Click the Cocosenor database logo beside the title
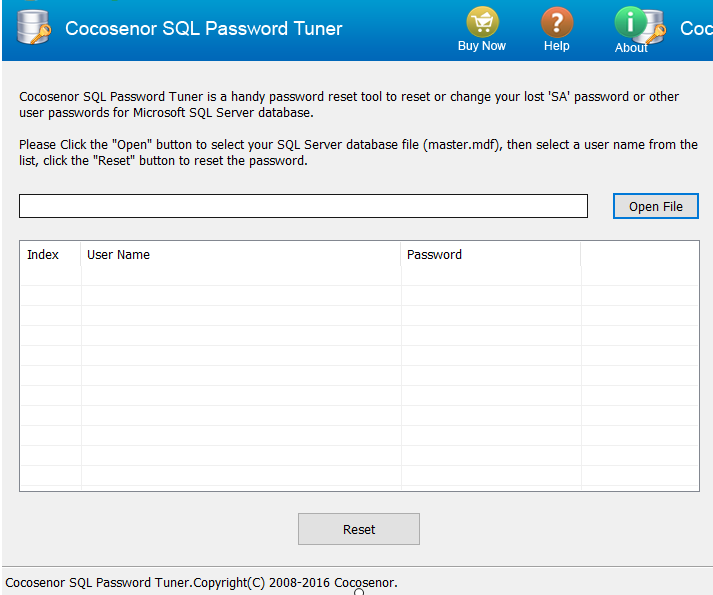Screen dimensions: 713x595 (32, 28)
